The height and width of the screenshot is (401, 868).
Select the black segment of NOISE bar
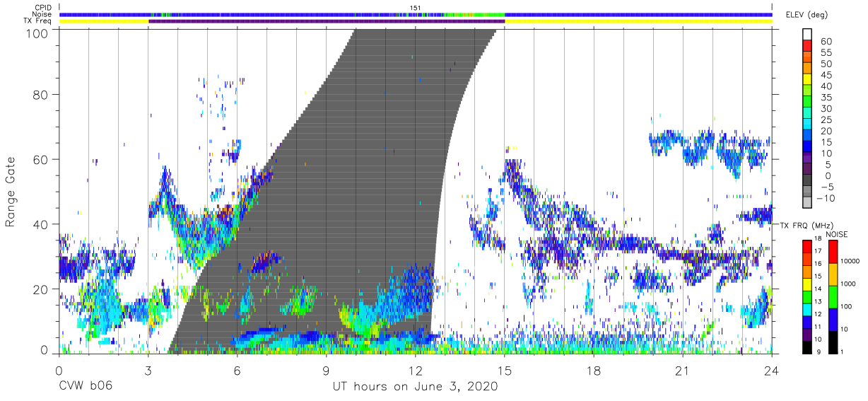(x=833, y=341)
